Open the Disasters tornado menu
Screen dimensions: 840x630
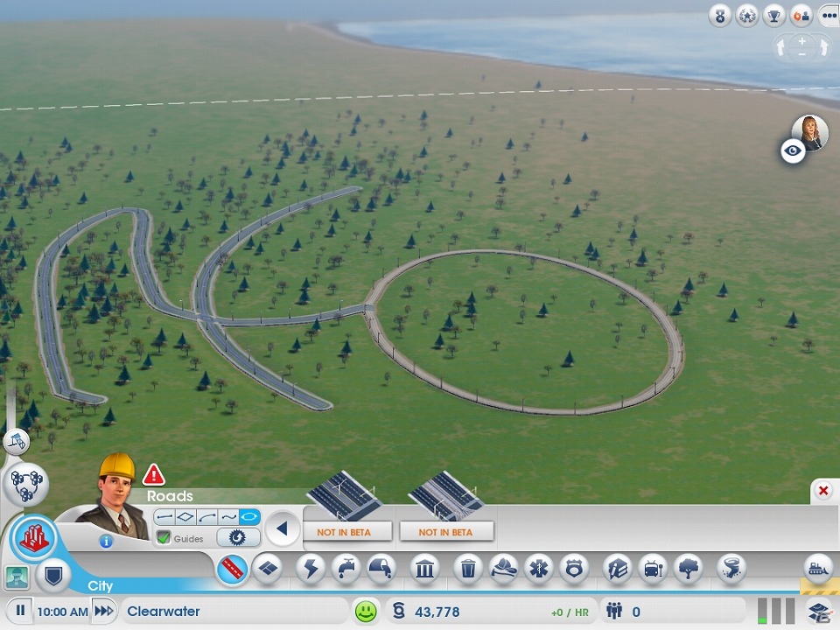pyautogui.click(x=731, y=569)
